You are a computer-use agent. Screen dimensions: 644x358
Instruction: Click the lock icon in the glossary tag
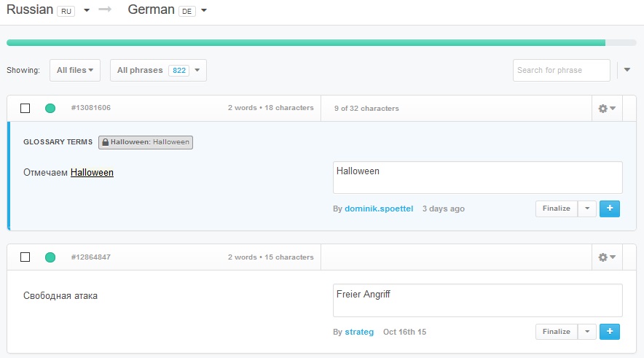[105, 142]
